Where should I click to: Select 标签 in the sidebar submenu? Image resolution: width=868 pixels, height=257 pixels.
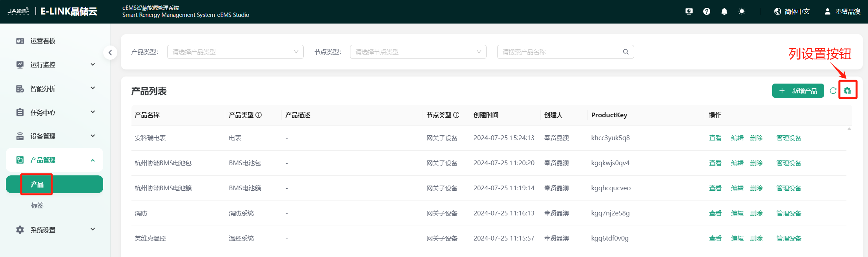[37, 205]
